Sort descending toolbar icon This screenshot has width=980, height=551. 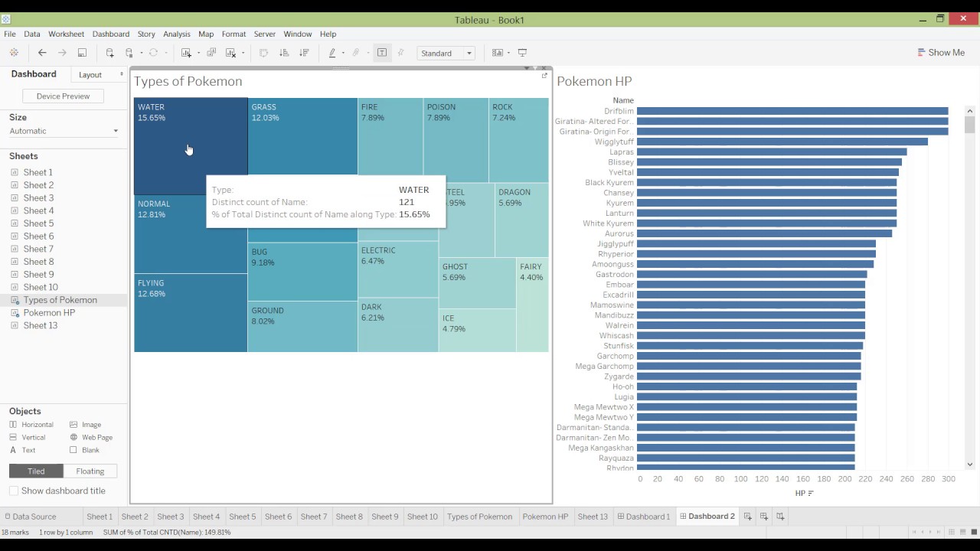(304, 53)
